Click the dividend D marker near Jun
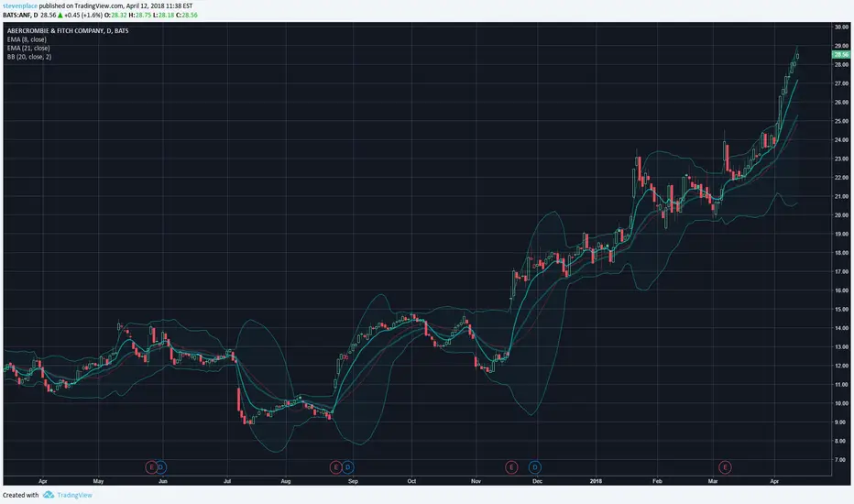Screen dimensions: 854x504 [160, 467]
